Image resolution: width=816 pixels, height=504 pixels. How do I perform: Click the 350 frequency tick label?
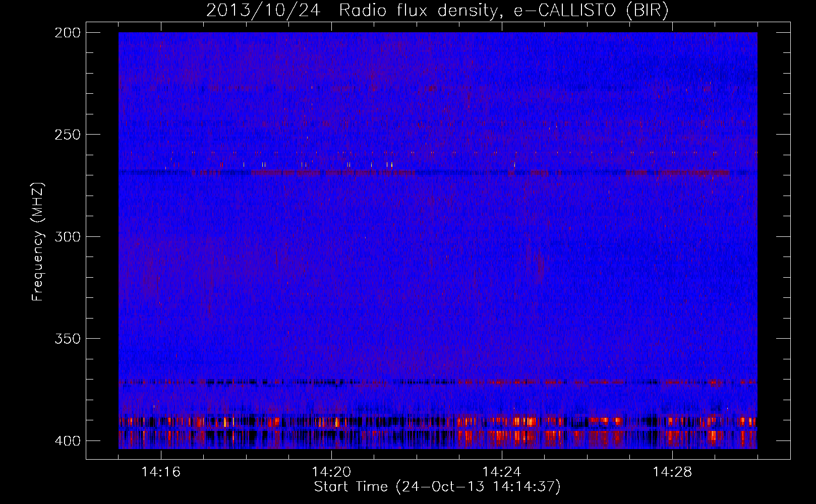(68, 339)
